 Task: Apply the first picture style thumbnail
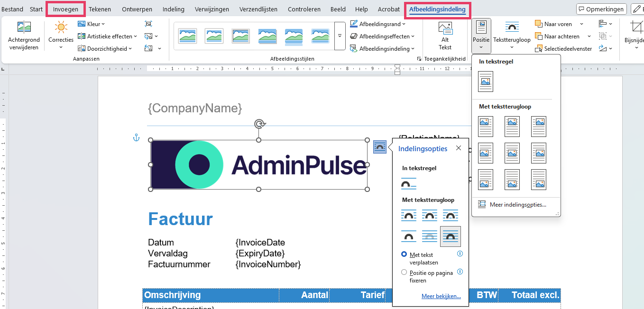tap(187, 36)
